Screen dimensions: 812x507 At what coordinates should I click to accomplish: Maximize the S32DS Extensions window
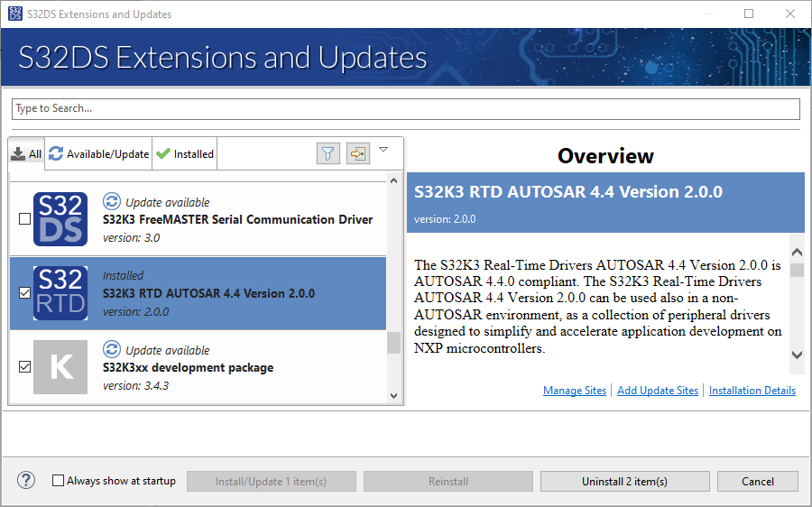coord(749,14)
